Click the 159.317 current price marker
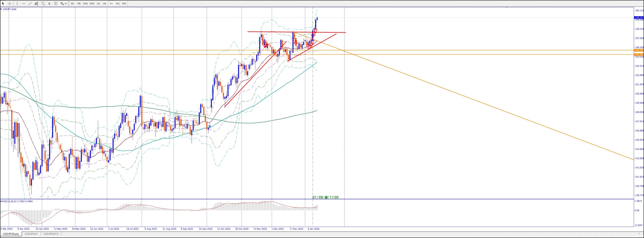This screenshot has height=238, width=644. 639,18
